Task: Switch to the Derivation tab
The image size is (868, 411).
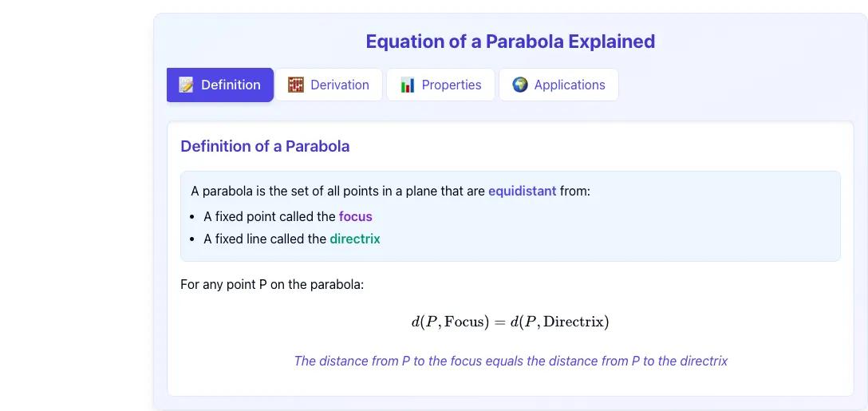Action: [x=329, y=85]
